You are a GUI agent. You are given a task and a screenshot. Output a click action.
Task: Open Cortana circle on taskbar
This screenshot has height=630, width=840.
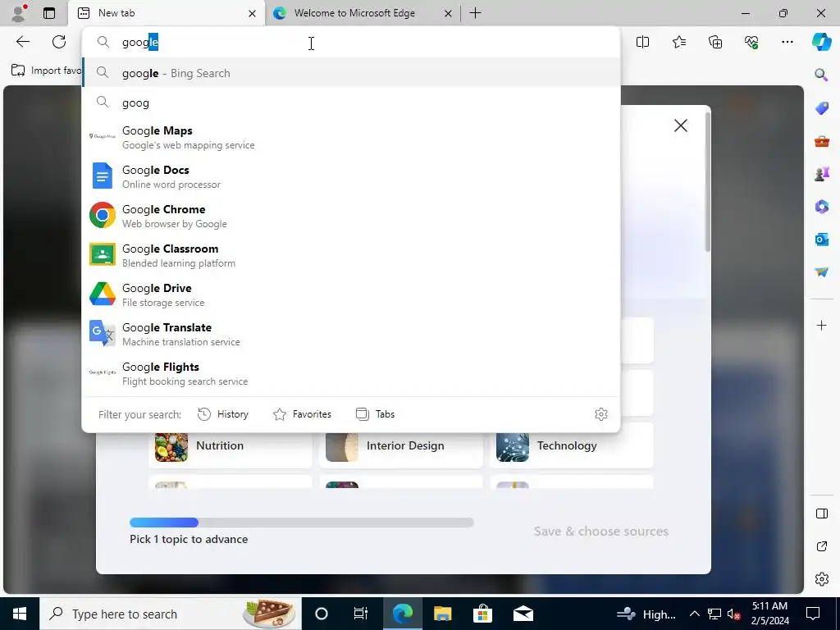321,614
